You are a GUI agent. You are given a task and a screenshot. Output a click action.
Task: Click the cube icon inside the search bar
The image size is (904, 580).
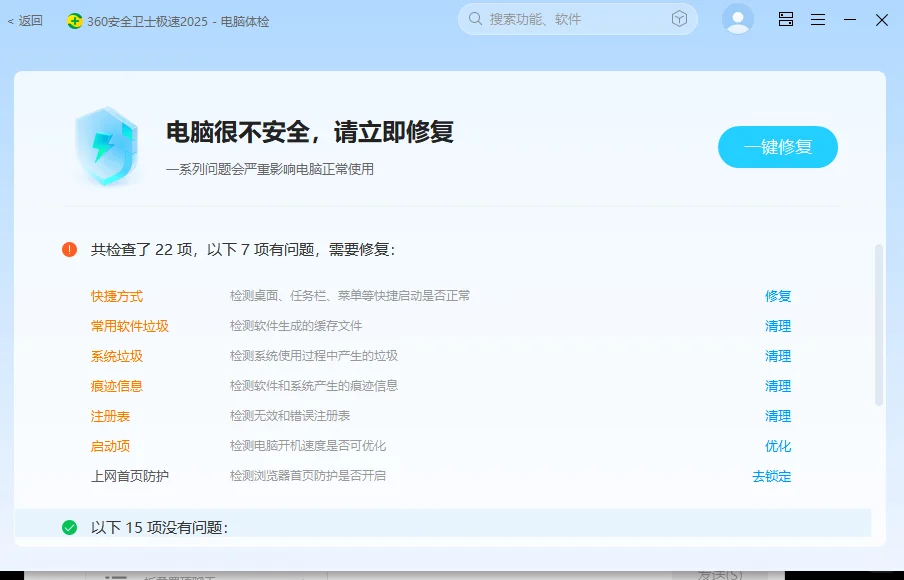point(679,18)
